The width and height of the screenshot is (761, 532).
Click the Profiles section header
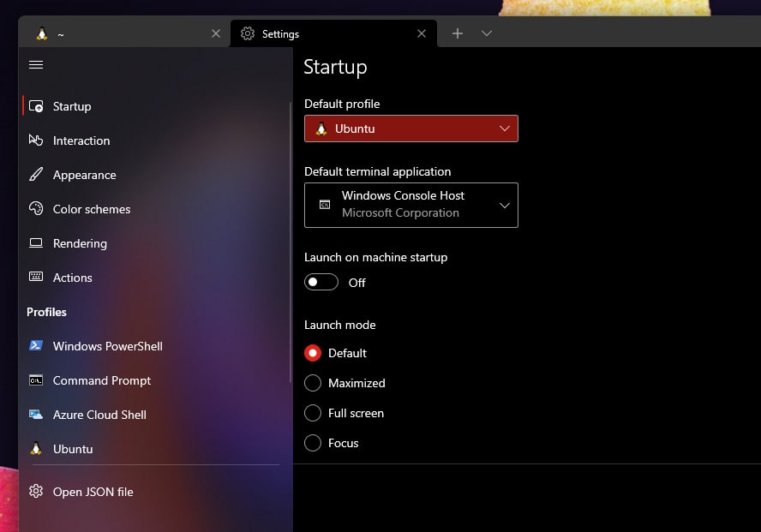pyautogui.click(x=46, y=312)
